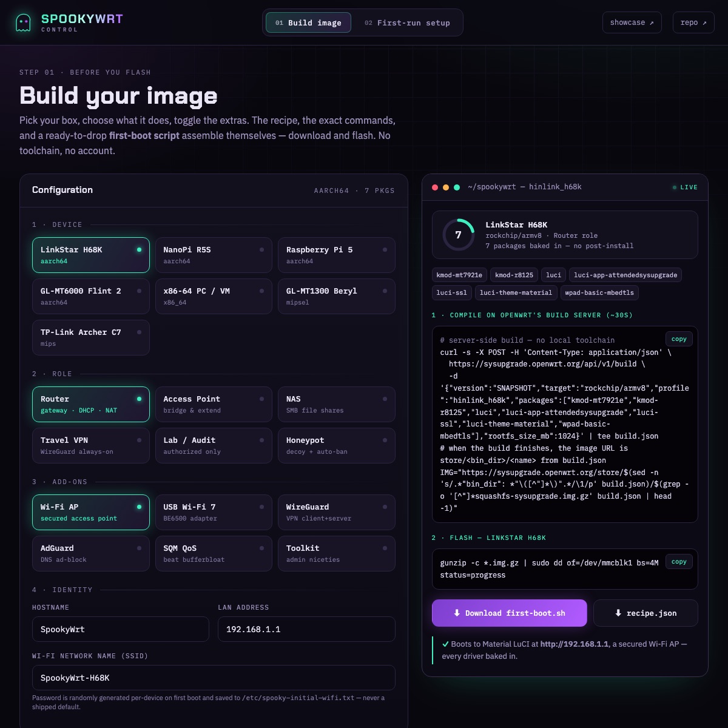The height and width of the screenshot is (728, 728).
Task: Click the 1 · COMPILE ON OPENWRT'S BUILD SERVER heading
Action: tap(532, 315)
